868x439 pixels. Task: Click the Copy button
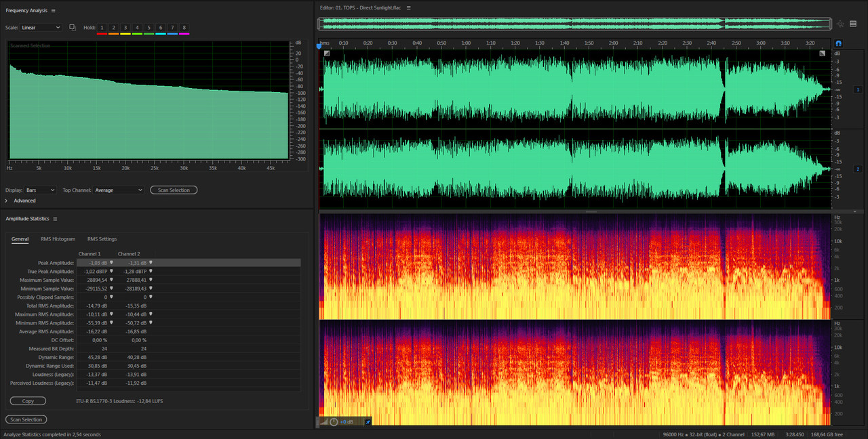[28, 401]
